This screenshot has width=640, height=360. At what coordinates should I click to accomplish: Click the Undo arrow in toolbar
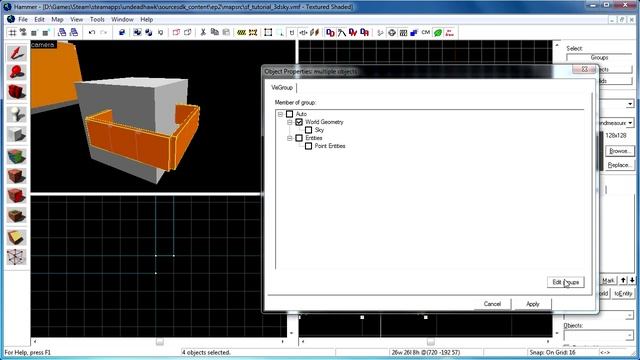tap(92, 33)
